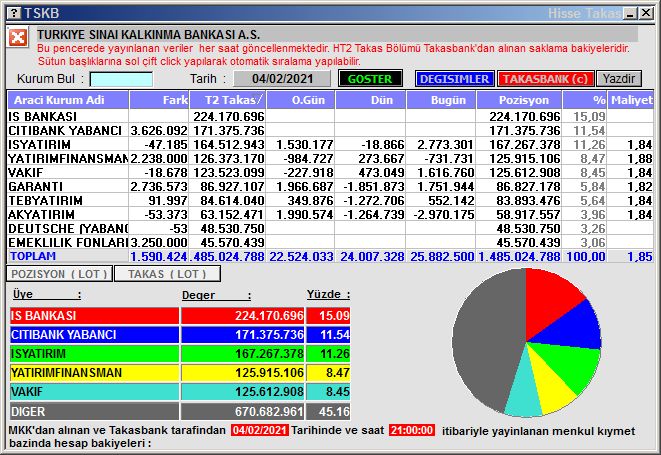Sort by Bugün column header
This screenshot has width=661, height=455.
pos(441,100)
